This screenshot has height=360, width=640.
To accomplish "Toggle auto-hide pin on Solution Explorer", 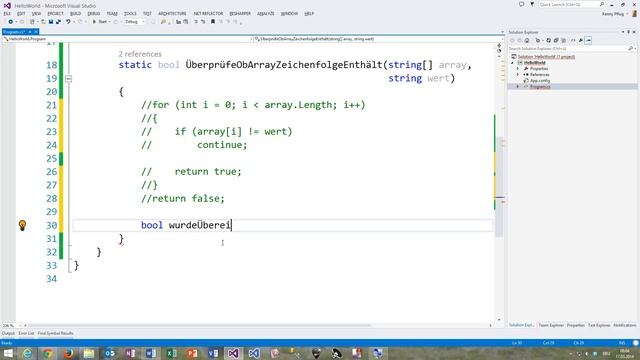I will (629, 32).
